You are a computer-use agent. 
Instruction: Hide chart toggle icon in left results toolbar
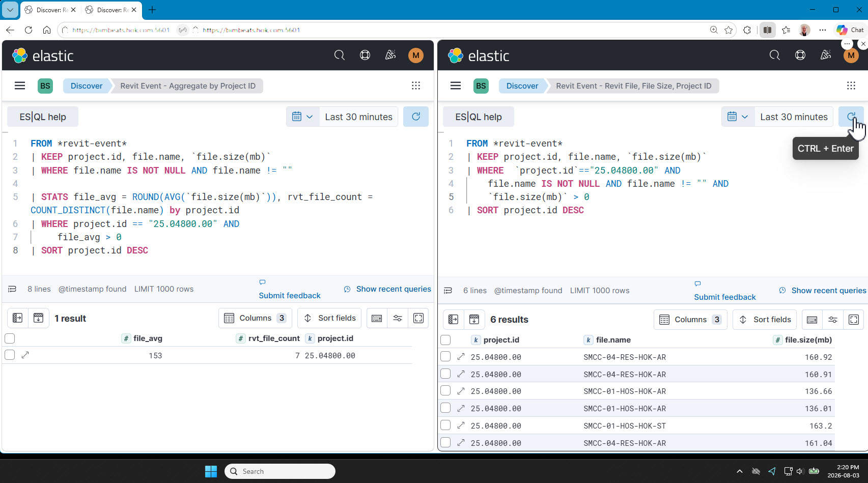pos(17,318)
